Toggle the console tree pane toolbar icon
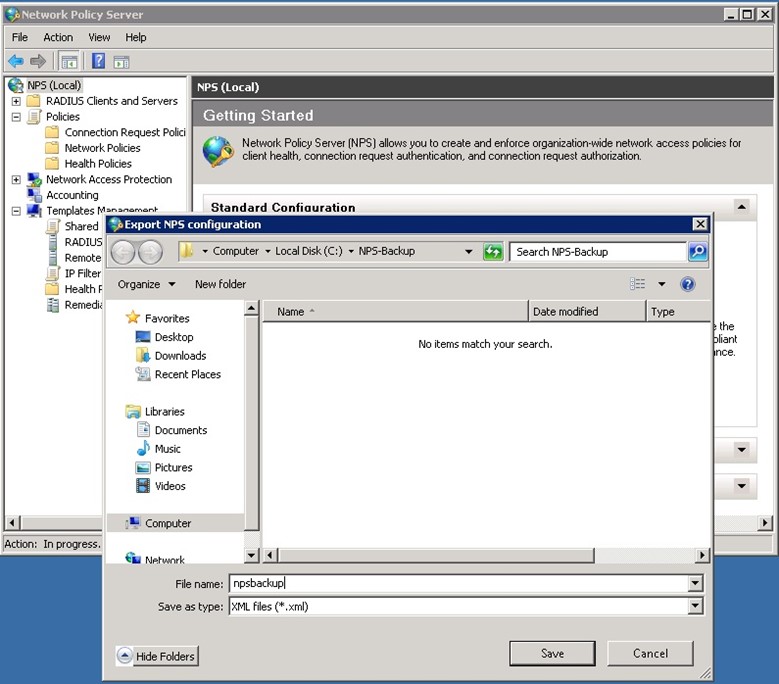Screen dimensions: 779x684 tap(69, 62)
